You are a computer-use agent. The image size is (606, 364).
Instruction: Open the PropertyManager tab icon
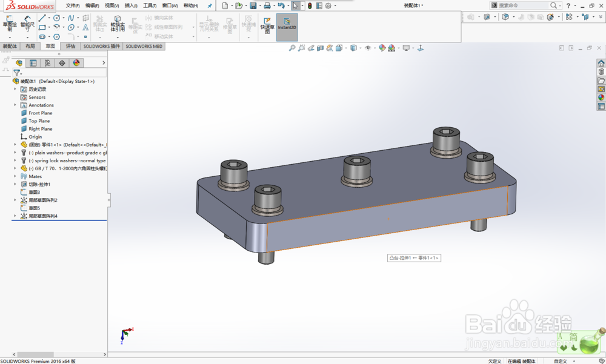click(33, 63)
